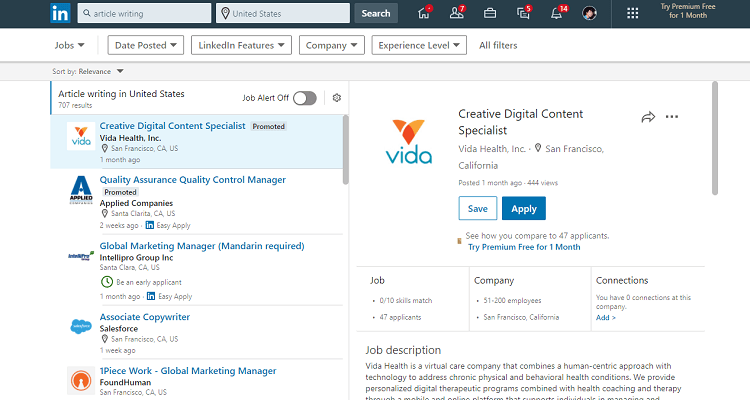Open Global Marketing Manager (Mandarin required) listing
750x400 pixels.
click(202, 246)
